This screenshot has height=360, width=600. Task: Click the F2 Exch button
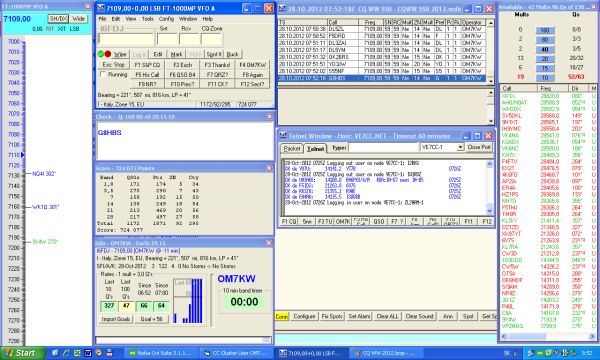tap(183, 65)
